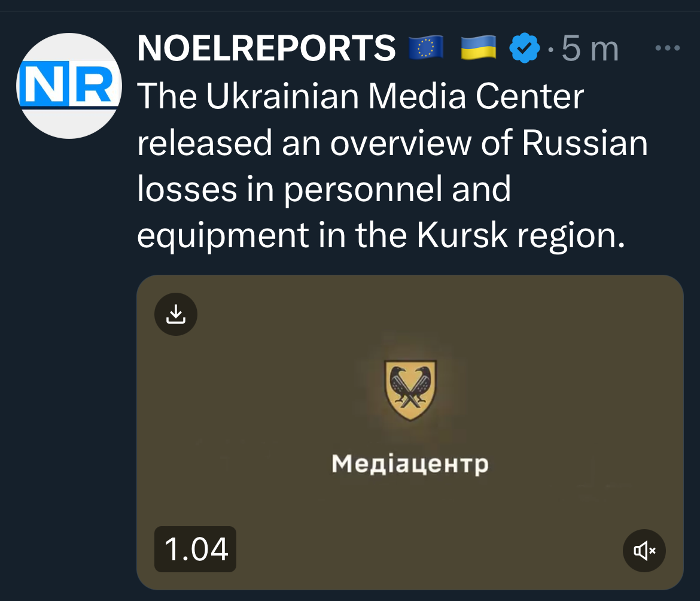This screenshot has height=601, width=700.
Task: Click the "losses in personnel and" line
Action: [x=324, y=189]
